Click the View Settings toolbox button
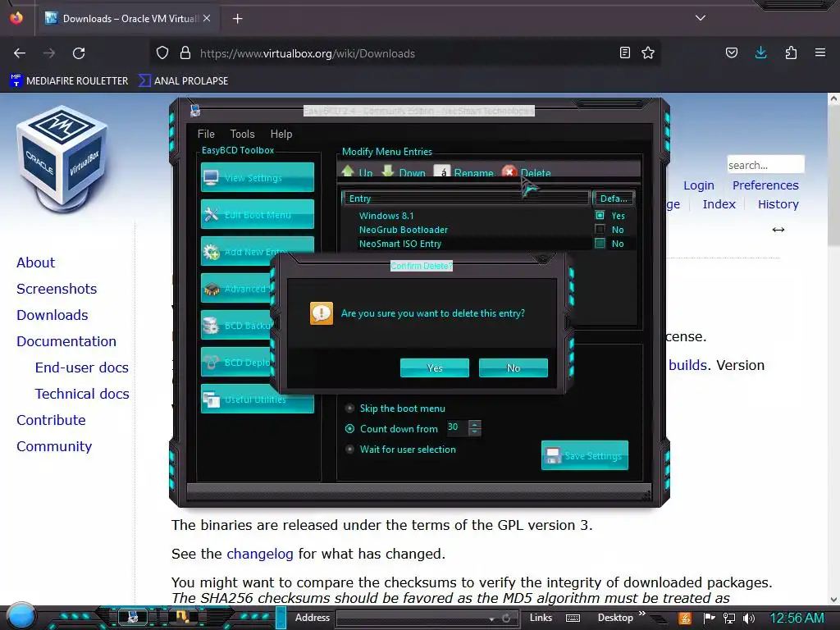The height and width of the screenshot is (630, 840). (x=257, y=177)
